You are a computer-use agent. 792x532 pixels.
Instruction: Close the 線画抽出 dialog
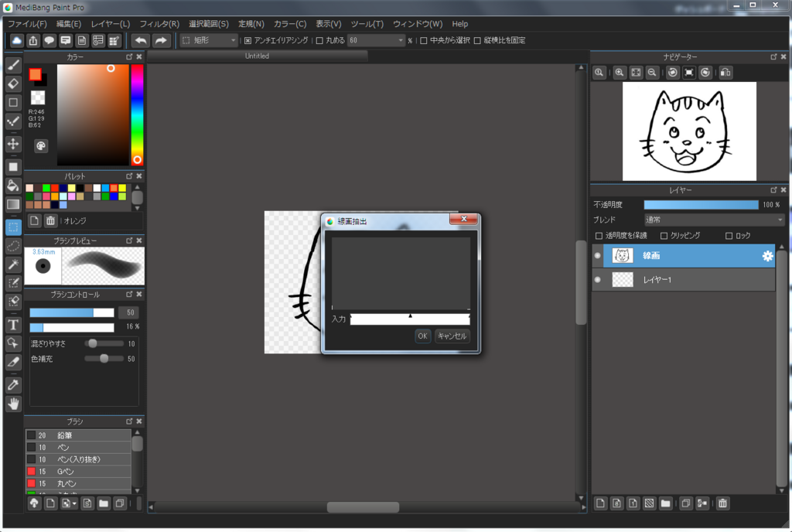(x=464, y=219)
